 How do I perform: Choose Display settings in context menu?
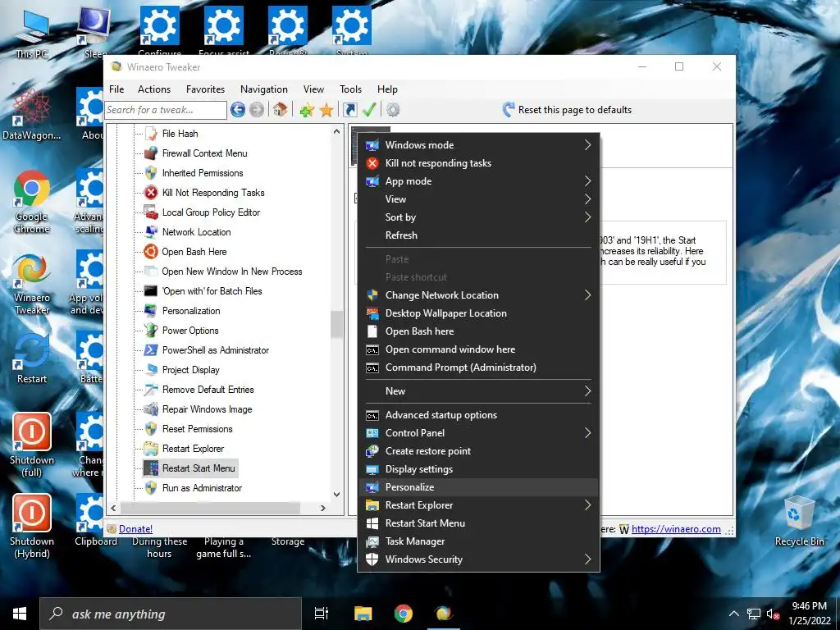(x=478, y=469)
